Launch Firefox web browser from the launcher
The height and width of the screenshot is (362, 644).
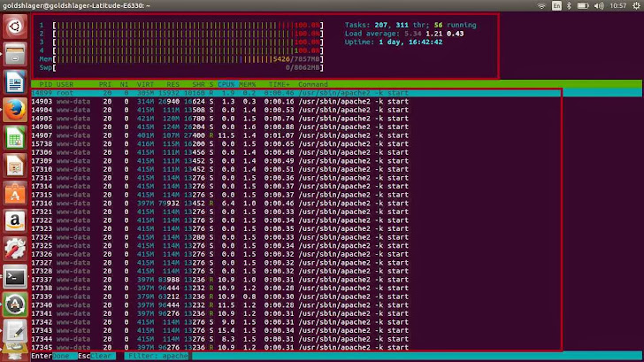(15, 110)
